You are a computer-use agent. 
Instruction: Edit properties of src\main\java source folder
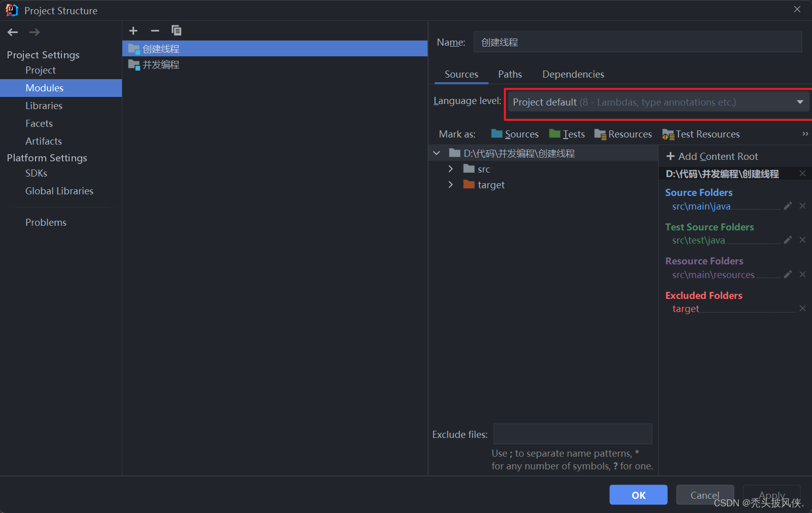[x=788, y=206]
